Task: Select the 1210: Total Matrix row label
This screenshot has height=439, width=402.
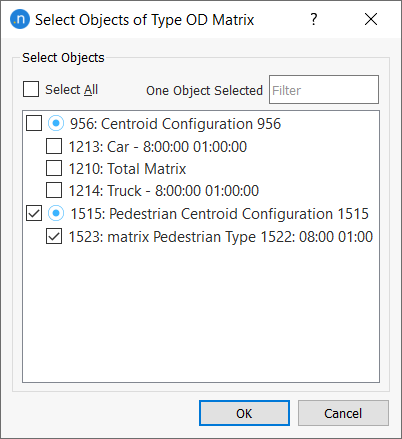Action: click(x=127, y=169)
